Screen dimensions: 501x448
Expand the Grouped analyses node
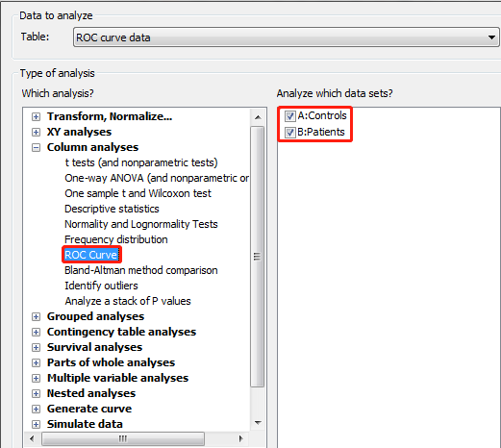(36, 316)
